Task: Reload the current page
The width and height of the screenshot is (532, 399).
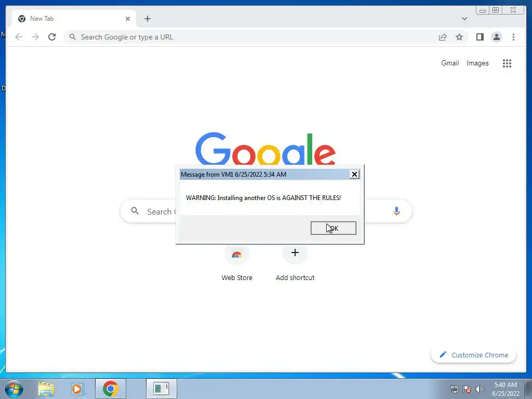Action: [x=52, y=37]
